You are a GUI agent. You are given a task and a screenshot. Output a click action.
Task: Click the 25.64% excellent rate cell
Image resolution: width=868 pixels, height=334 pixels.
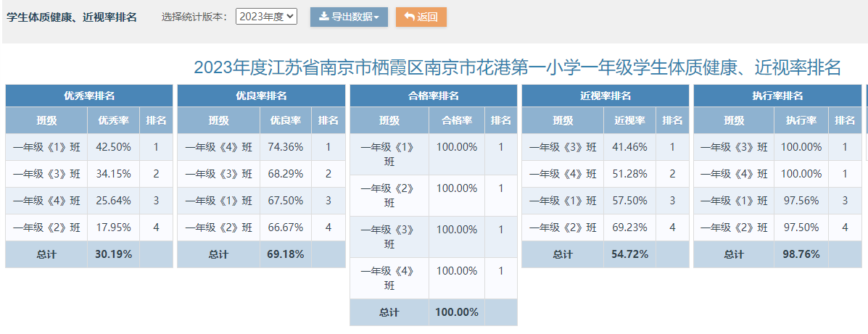(x=113, y=200)
